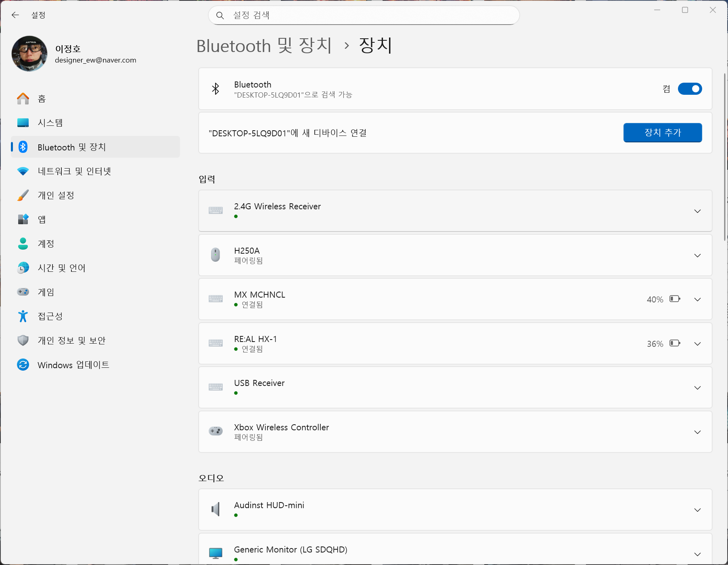Click the Bluetooth sidebar icon
The width and height of the screenshot is (728, 565).
[x=23, y=147]
